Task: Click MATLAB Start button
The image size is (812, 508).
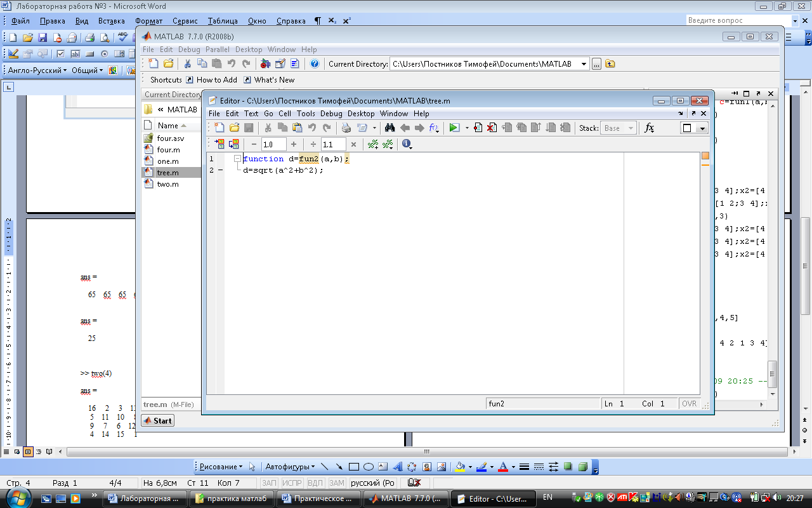Action: (157, 420)
